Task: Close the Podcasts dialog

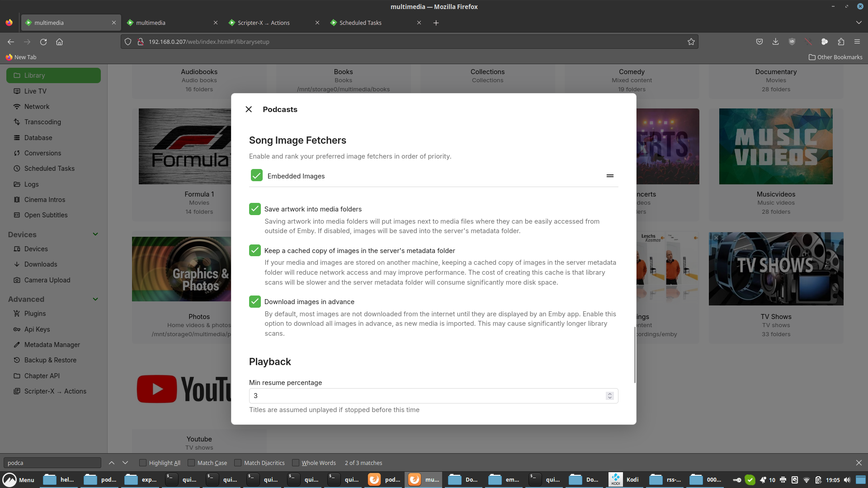Action: (248, 109)
